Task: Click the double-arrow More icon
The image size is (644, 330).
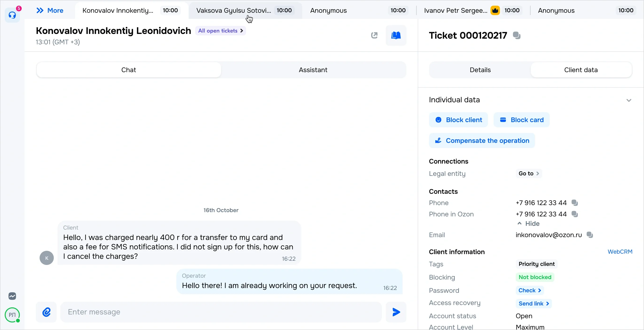Action: click(40, 11)
